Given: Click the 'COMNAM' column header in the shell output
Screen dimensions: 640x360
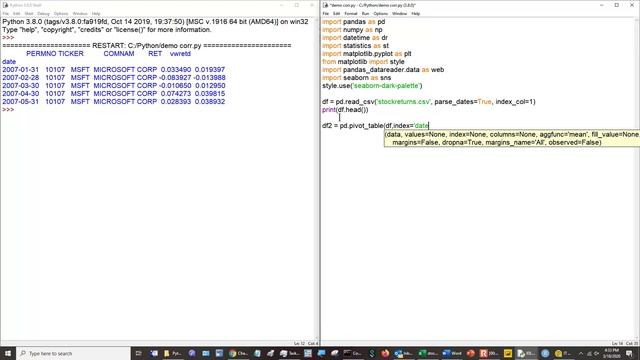Looking at the screenshot, I should point(119,54).
